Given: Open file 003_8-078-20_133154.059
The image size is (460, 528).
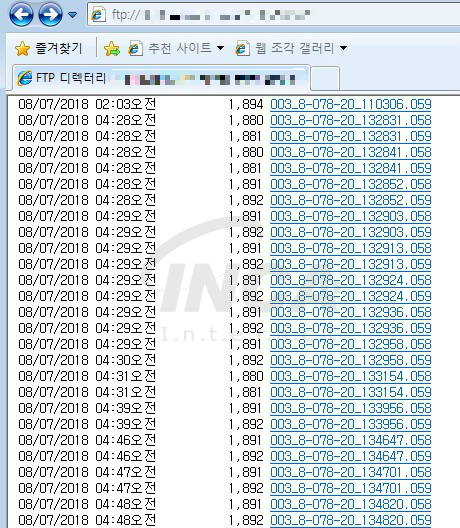Looking at the screenshot, I should [351, 392].
